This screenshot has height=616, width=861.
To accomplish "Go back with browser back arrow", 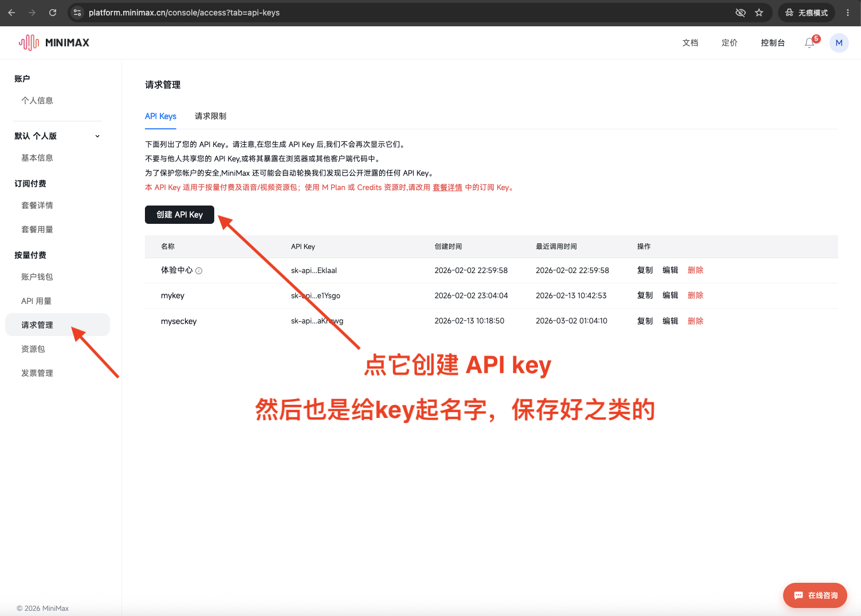I will click(11, 13).
